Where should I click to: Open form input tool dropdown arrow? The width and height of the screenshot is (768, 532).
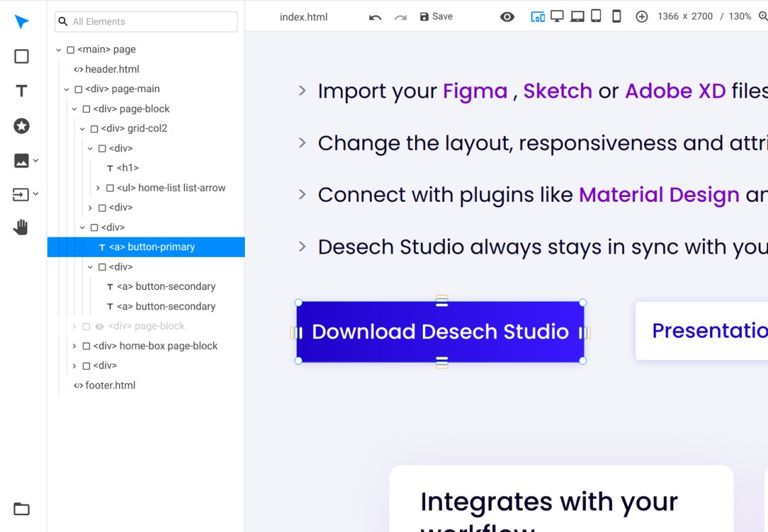(x=36, y=194)
